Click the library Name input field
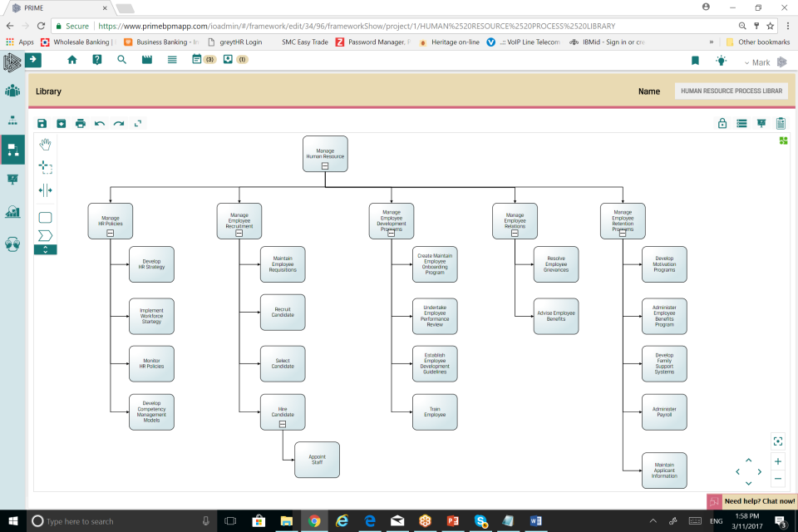 click(x=731, y=90)
